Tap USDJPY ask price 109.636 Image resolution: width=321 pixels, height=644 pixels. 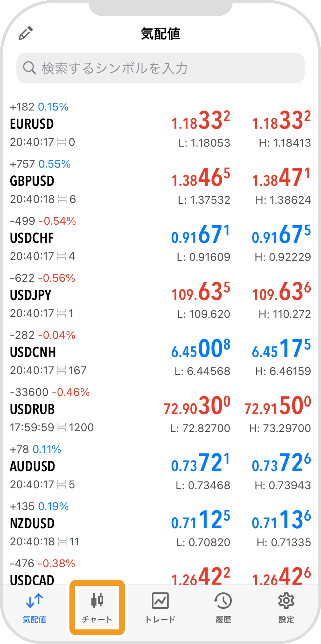click(282, 291)
